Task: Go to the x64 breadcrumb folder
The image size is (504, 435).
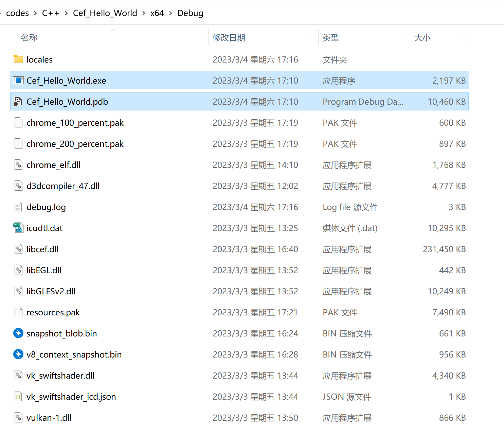Action: point(157,13)
